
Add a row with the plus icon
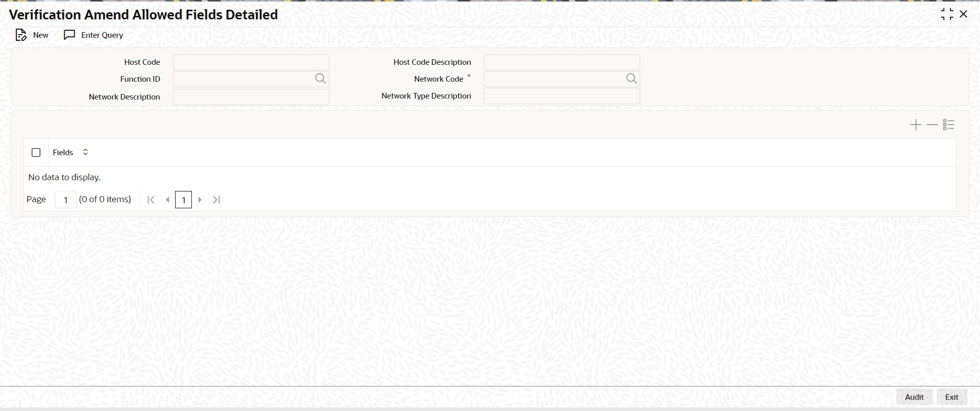coord(916,125)
